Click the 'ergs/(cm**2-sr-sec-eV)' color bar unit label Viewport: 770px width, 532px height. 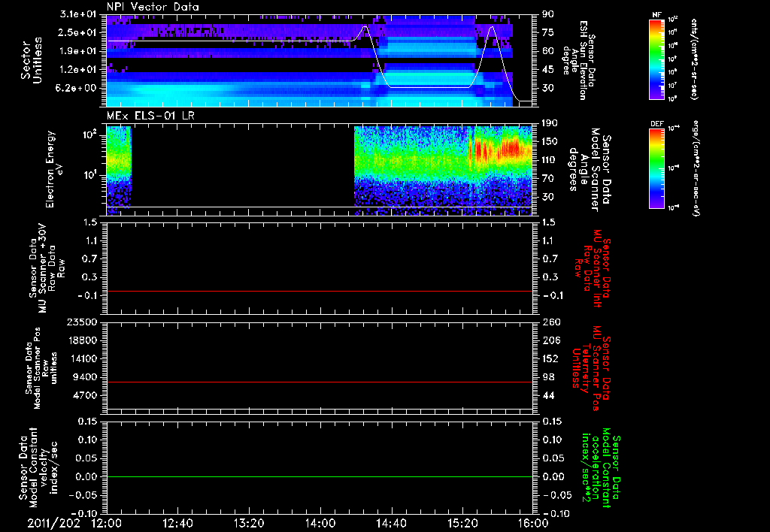[696, 169]
